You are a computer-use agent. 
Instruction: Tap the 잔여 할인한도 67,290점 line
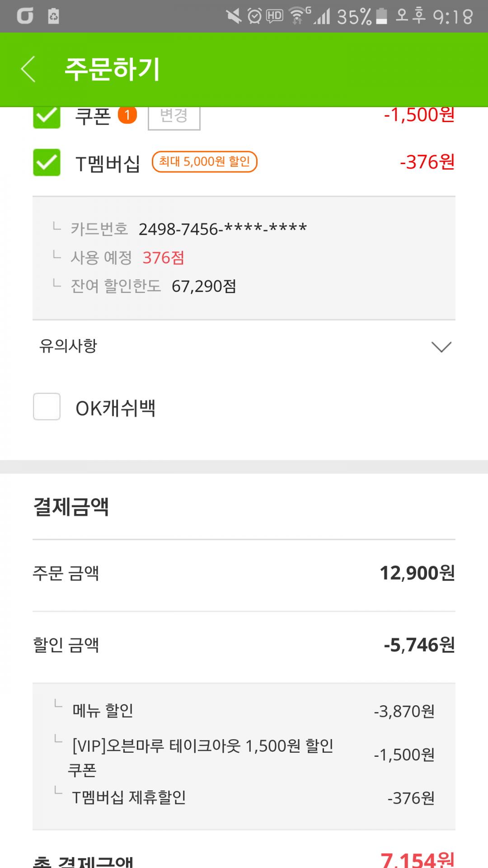[154, 286]
